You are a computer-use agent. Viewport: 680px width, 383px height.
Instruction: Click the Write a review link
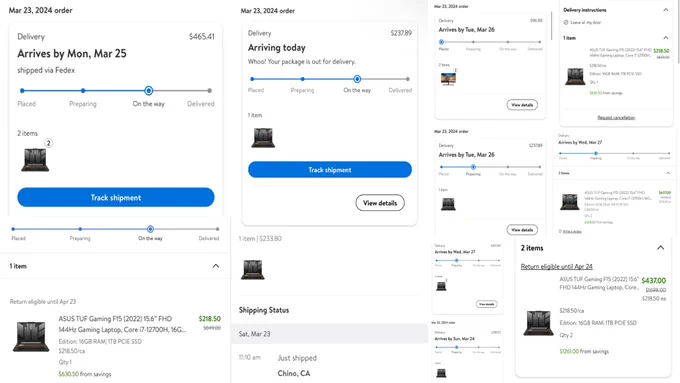click(572, 232)
